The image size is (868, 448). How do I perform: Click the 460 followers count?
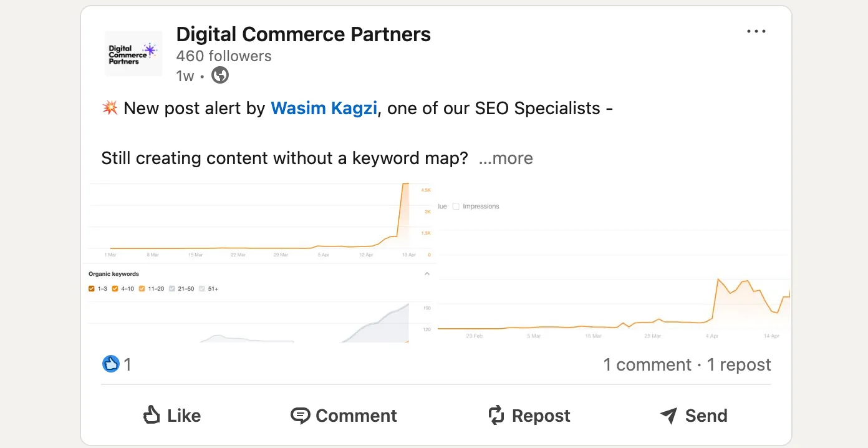[224, 56]
